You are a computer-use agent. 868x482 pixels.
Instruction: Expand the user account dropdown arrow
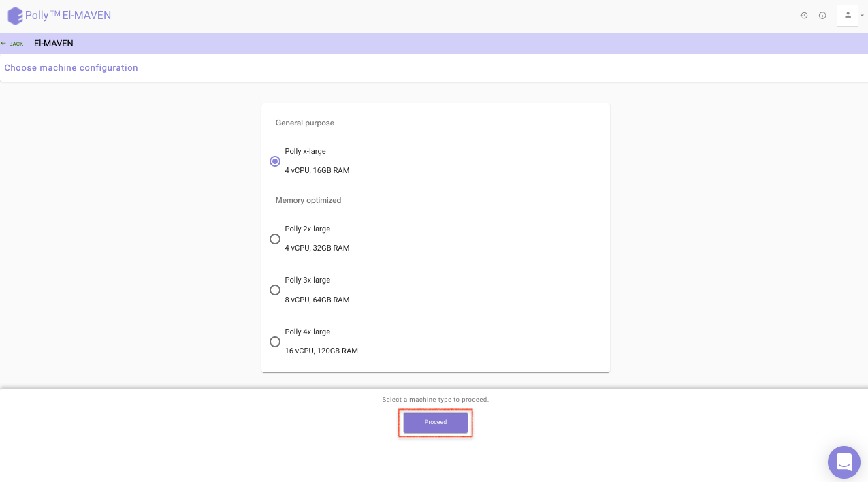pyautogui.click(x=862, y=16)
